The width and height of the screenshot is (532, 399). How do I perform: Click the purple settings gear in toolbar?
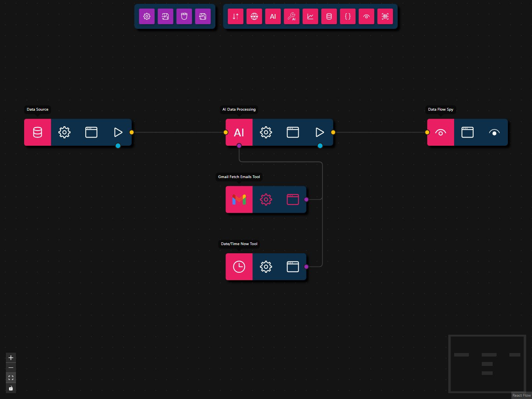(x=147, y=16)
